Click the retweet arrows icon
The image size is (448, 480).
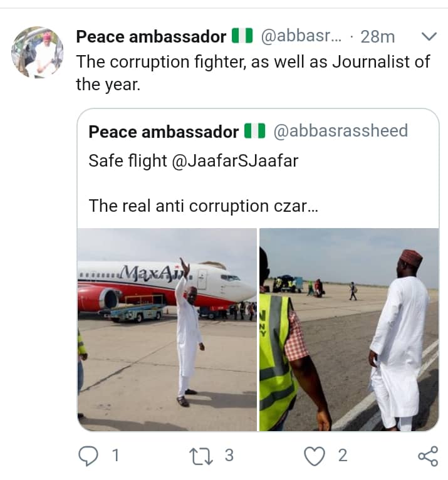tap(201, 456)
